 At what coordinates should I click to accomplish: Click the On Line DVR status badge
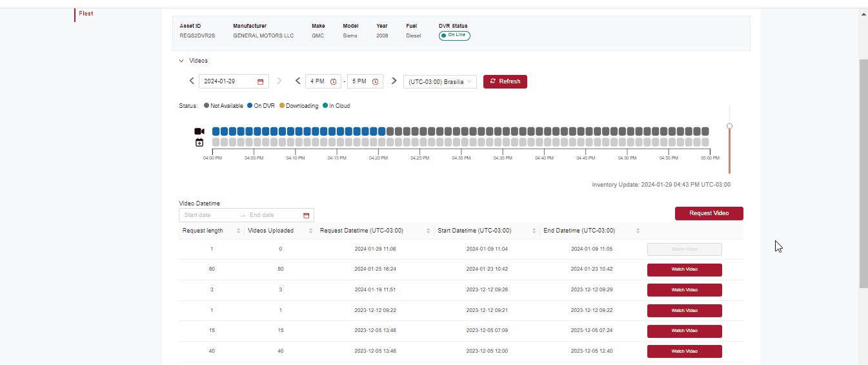[454, 35]
